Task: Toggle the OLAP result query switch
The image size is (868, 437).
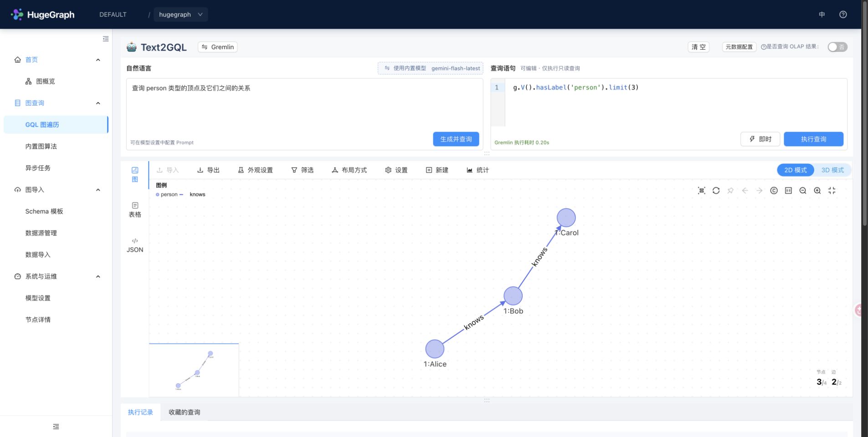Action: (x=837, y=47)
